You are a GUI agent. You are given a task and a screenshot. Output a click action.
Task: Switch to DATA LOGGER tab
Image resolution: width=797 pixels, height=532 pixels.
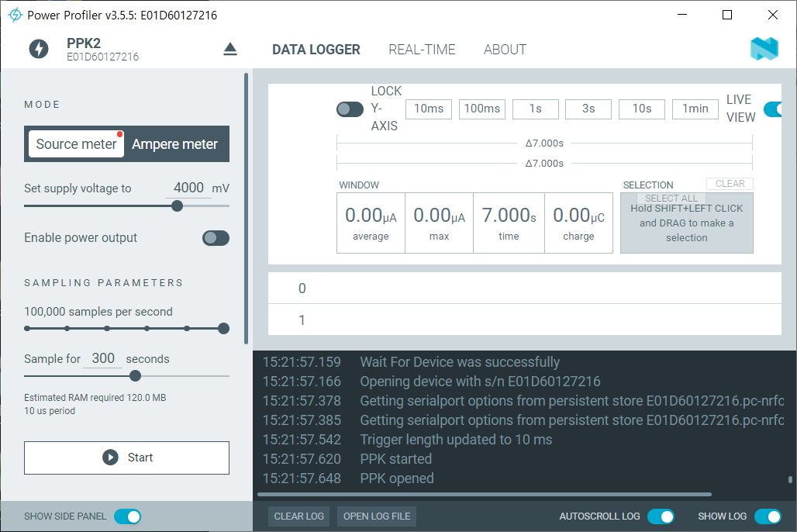pos(316,50)
